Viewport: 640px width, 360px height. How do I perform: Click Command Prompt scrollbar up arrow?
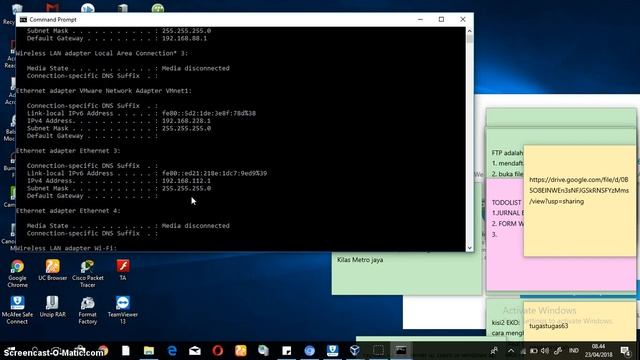pyautogui.click(x=469, y=31)
